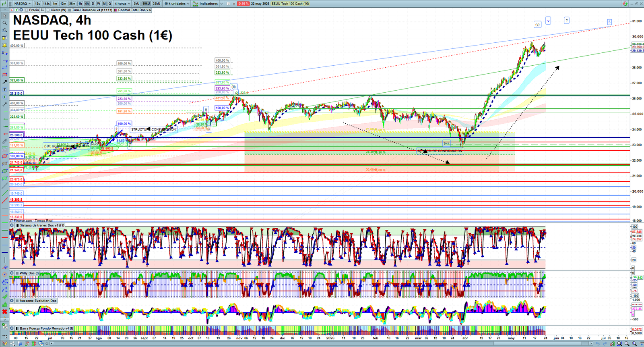Open settings icon of Sistema de trenes Doc panel

(x=12, y=226)
